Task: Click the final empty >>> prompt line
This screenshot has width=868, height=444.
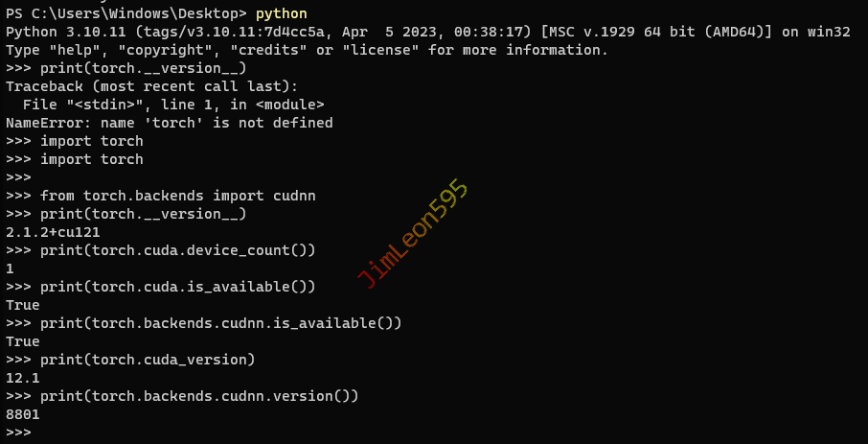Action: 19,432
